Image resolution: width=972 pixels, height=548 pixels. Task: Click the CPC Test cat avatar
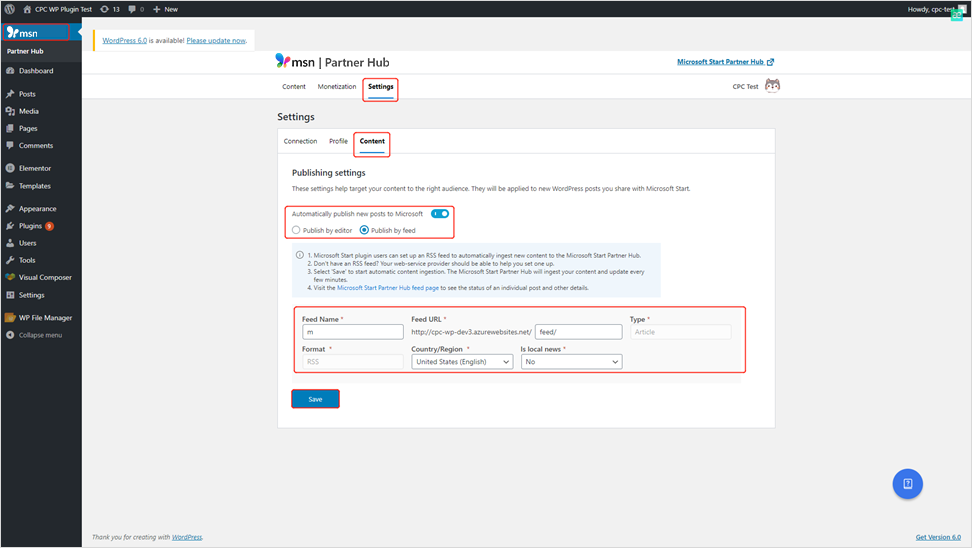coord(772,86)
